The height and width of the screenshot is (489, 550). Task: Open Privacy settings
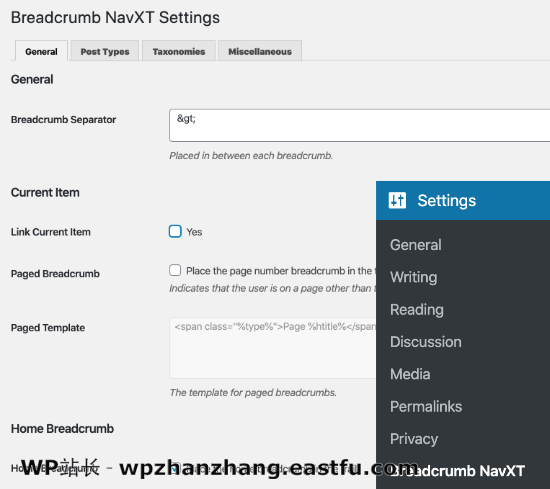click(x=414, y=439)
